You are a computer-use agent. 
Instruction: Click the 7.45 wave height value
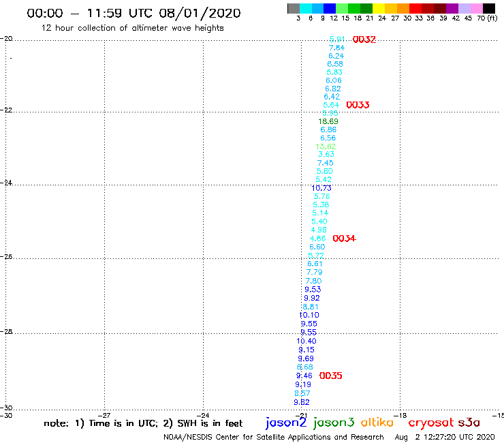(x=326, y=163)
